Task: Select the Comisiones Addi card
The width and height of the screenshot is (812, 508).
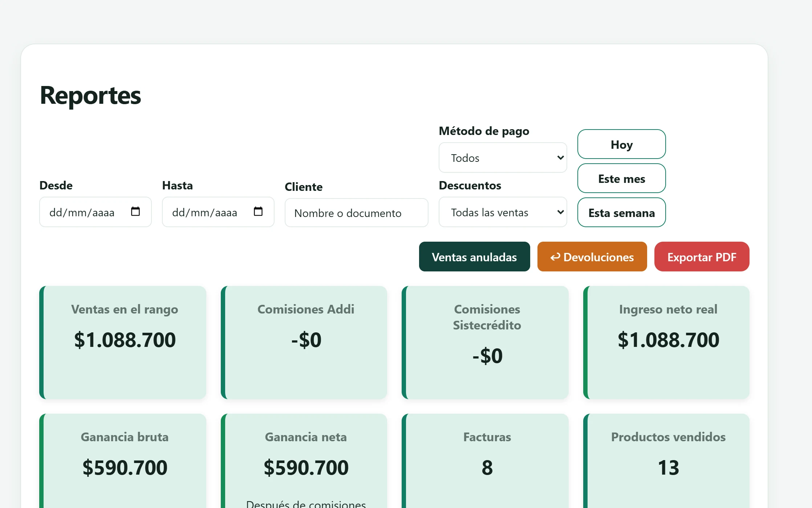Action: (x=304, y=343)
